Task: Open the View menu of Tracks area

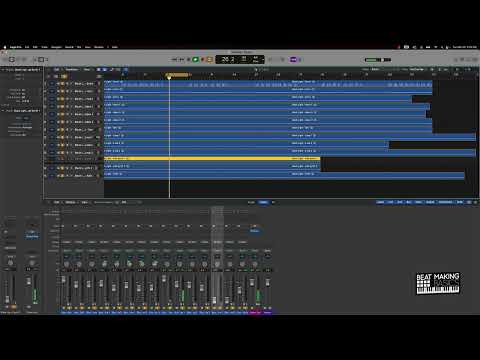Action: click(87, 69)
